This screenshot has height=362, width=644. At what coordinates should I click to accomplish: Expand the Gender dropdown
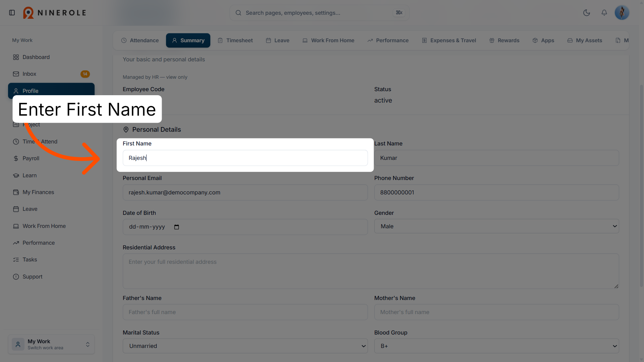point(496,227)
